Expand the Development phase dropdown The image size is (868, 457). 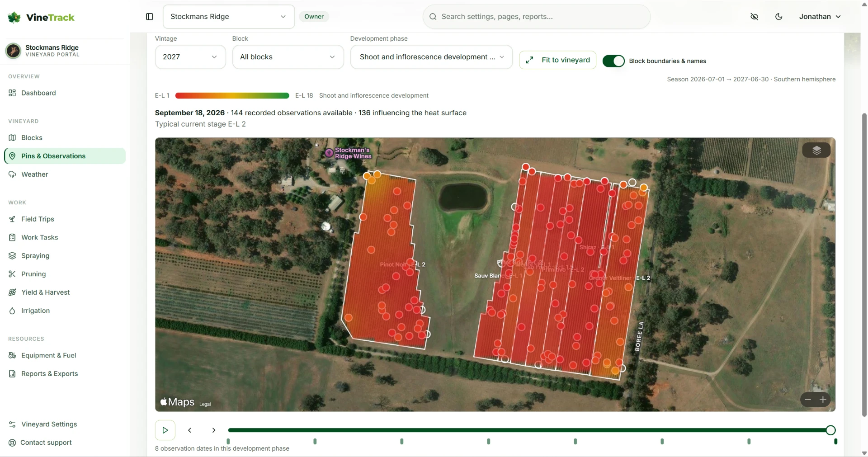(431, 57)
